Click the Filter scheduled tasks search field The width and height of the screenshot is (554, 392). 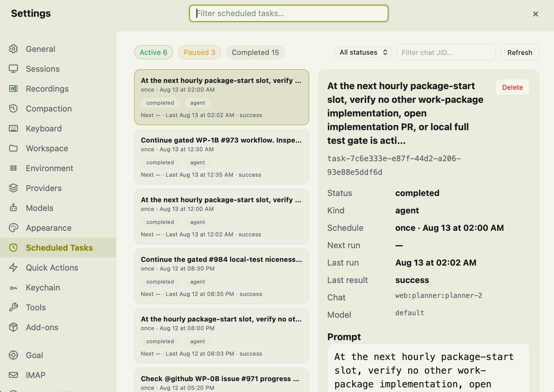(x=289, y=13)
